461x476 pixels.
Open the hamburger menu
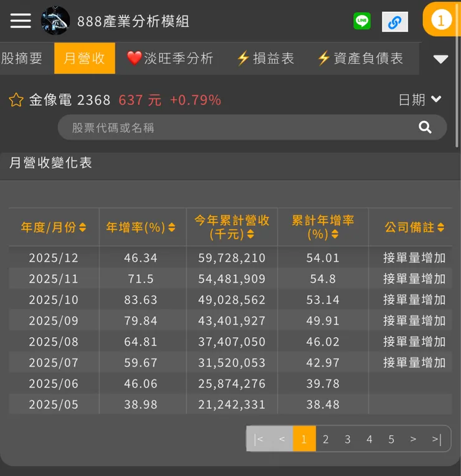pos(21,21)
